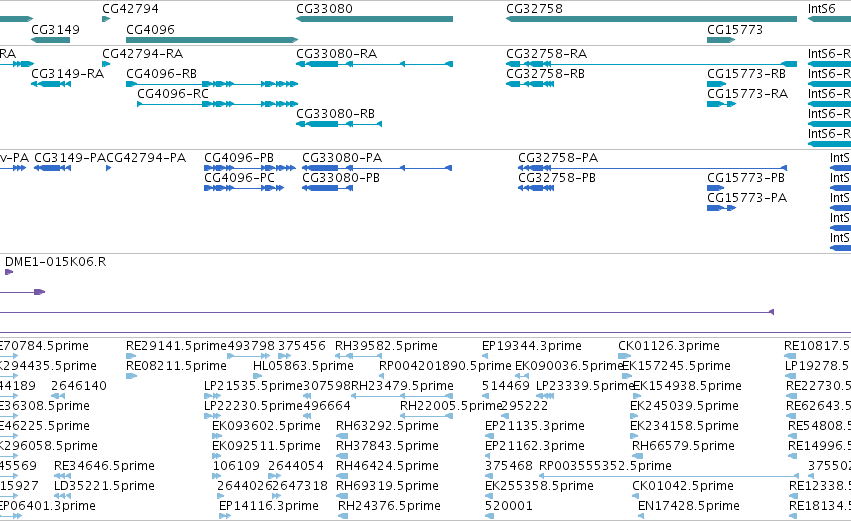Select the CG33080 gene bar in top track
Image resolution: width=851 pixels, height=521 pixels.
click(x=374, y=19)
